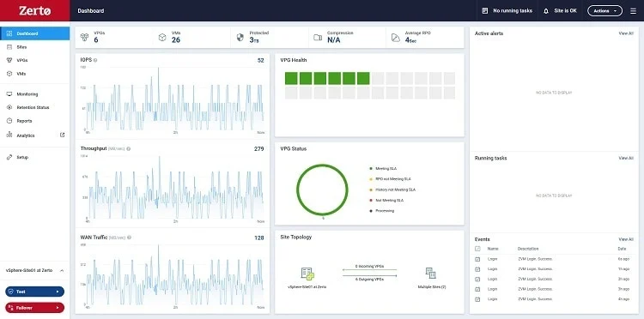The image size is (644, 319).
Task: Click the Multiple Sites icon in Site Topology
Action: click(x=430, y=273)
